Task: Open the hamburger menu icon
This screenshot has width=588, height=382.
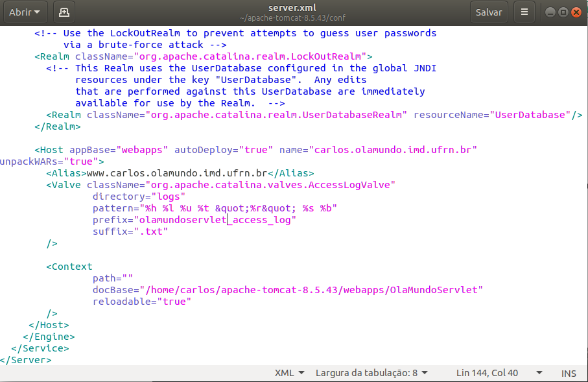Action: pos(524,12)
